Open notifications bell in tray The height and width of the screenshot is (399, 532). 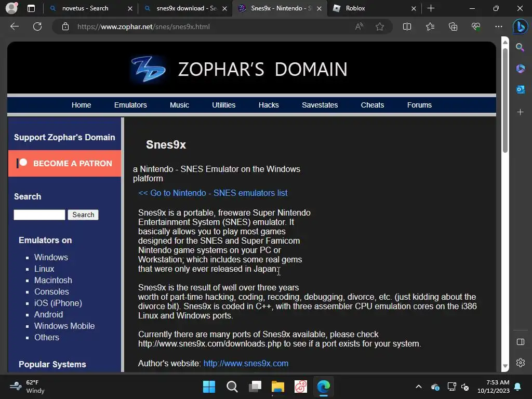click(518, 387)
